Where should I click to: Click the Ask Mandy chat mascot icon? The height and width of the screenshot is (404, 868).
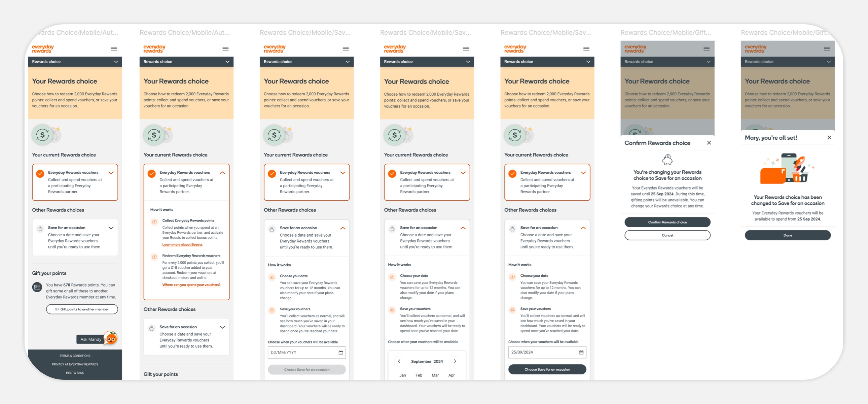pos(111,338)
